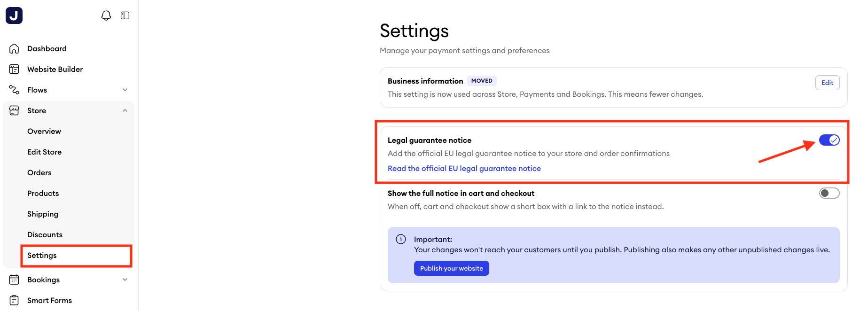Open the Discounts page

[x=45, y=234]
